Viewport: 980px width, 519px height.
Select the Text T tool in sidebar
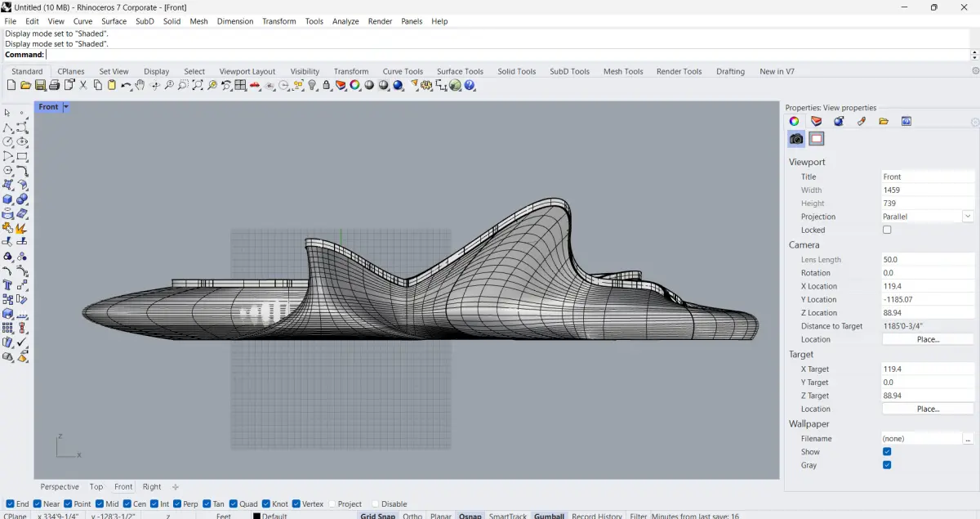(x=7, y=284)
